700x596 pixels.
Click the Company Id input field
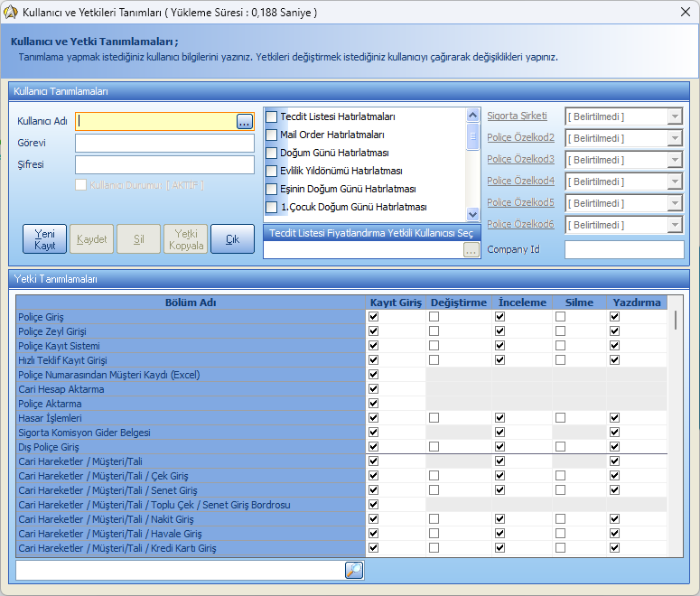pos(624,249)
